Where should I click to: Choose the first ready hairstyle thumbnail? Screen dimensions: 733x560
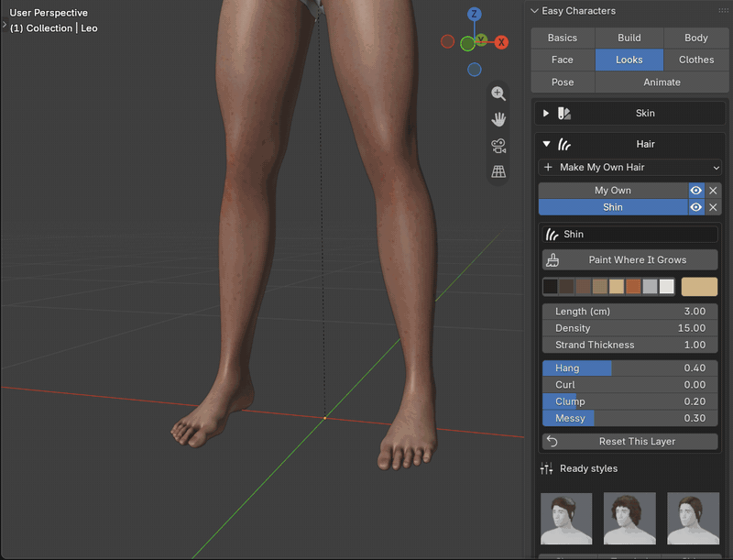566,519
